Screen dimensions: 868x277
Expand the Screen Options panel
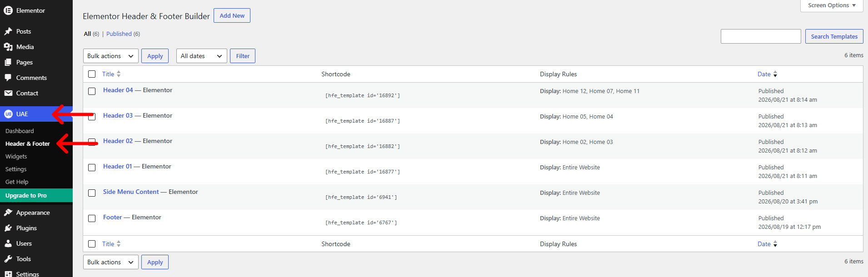[x=832, y=5]
